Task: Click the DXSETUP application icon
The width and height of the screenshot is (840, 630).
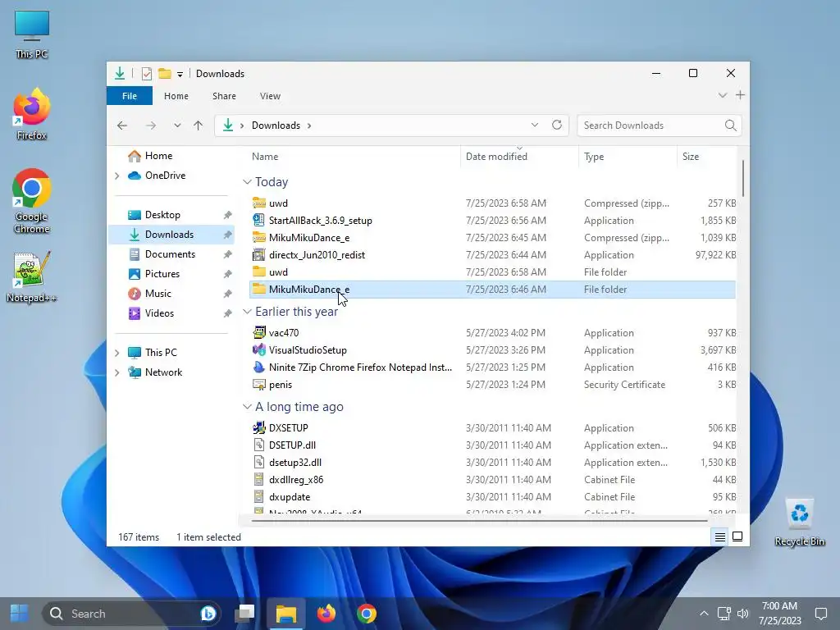Action: pyautogui.click(x=259, y=427)
